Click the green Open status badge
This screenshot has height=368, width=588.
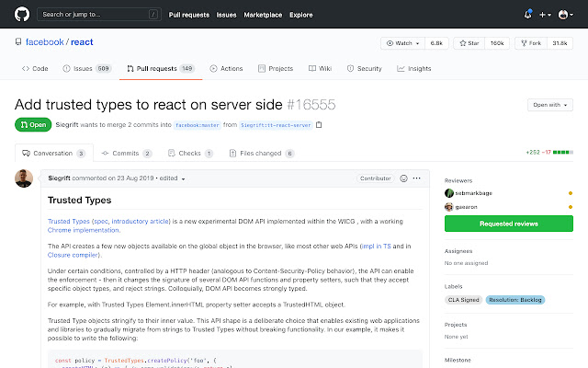click(x=33, y=125)
